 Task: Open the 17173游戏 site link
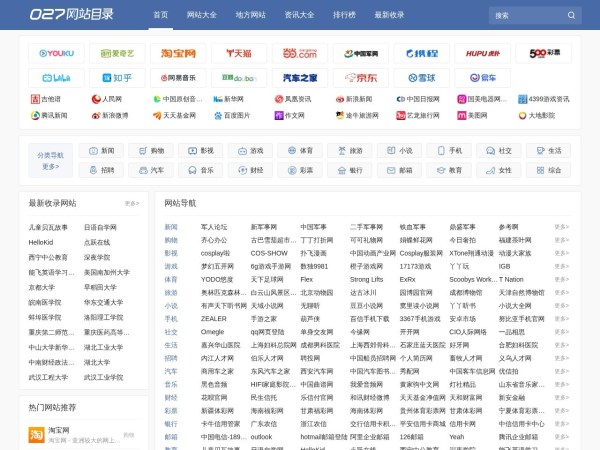point(415,266)
